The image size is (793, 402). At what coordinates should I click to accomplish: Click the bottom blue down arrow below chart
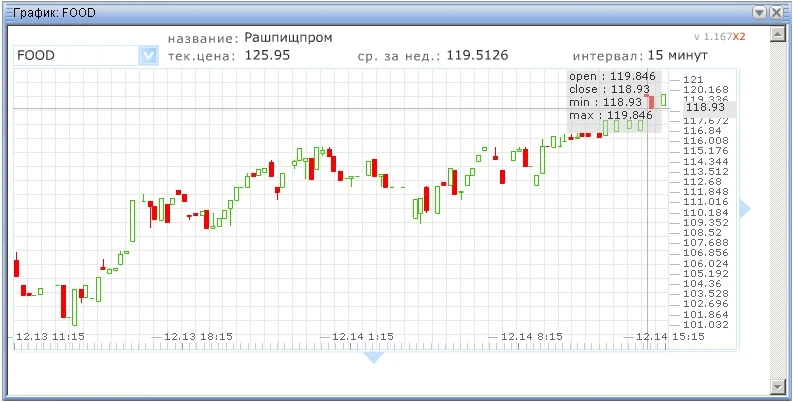[x=374, y=358]
